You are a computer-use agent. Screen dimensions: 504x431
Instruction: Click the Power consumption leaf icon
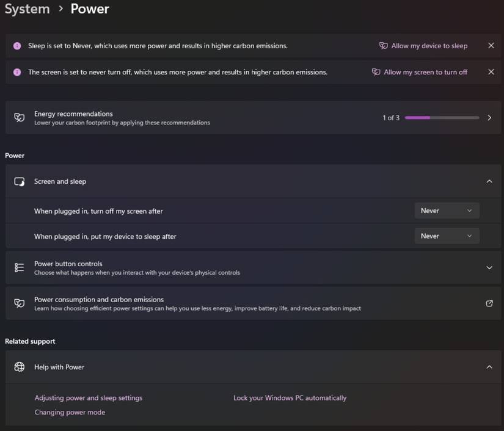pyautogui.click(x=20, y=303)
